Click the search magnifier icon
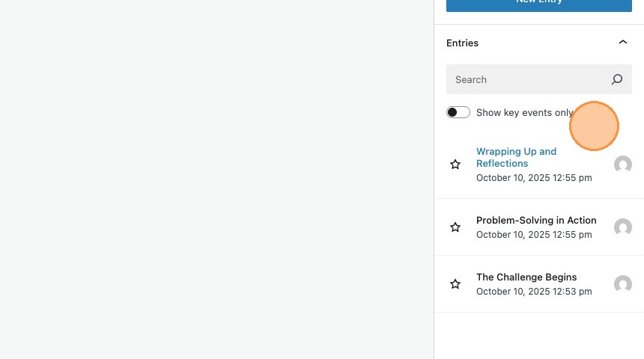 pyautogui.click(x=617, y=79)
